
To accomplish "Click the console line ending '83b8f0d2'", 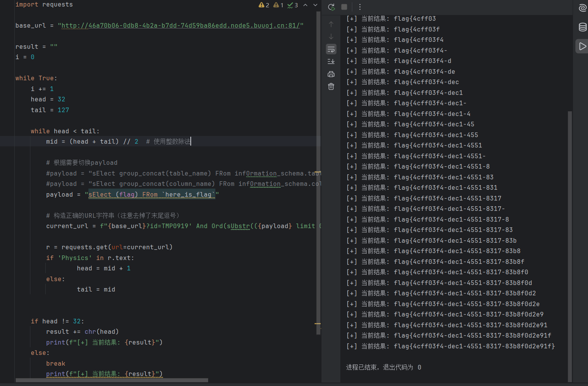I will click(441, 293).
